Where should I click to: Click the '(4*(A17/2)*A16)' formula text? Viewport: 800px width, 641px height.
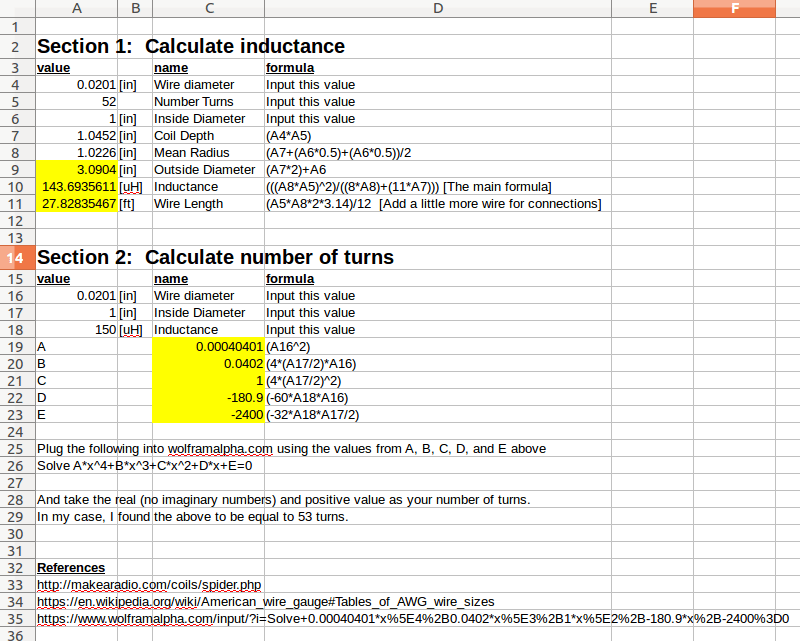click(x=311, y=364)
